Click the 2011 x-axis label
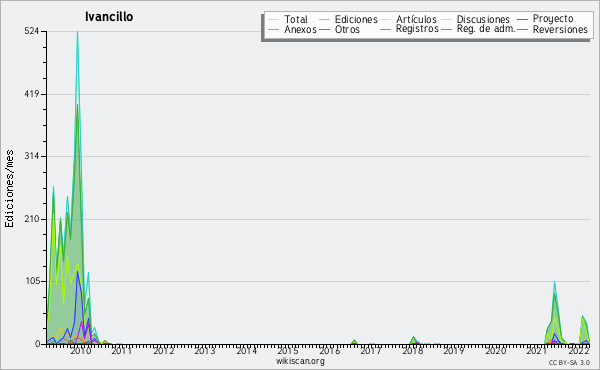Screen dimensions: 600x370 (122, 350)
